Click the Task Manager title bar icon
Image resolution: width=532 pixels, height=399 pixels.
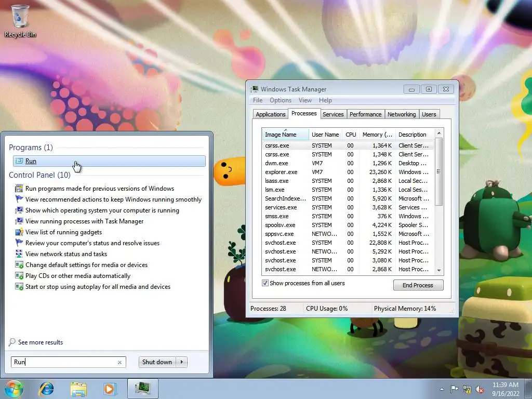tap(254, 89)
